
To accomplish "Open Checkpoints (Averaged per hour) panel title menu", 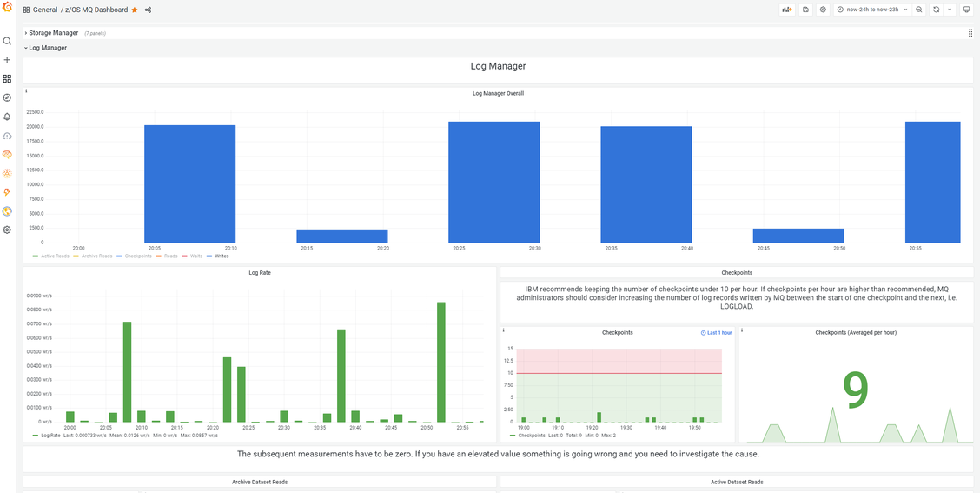I will [856, 332].
